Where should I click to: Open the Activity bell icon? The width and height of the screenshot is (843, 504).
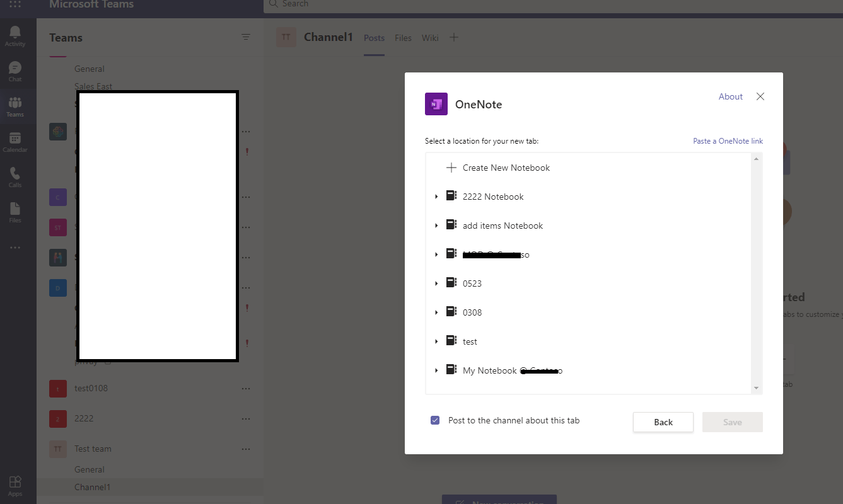click(x=15, y=32)
